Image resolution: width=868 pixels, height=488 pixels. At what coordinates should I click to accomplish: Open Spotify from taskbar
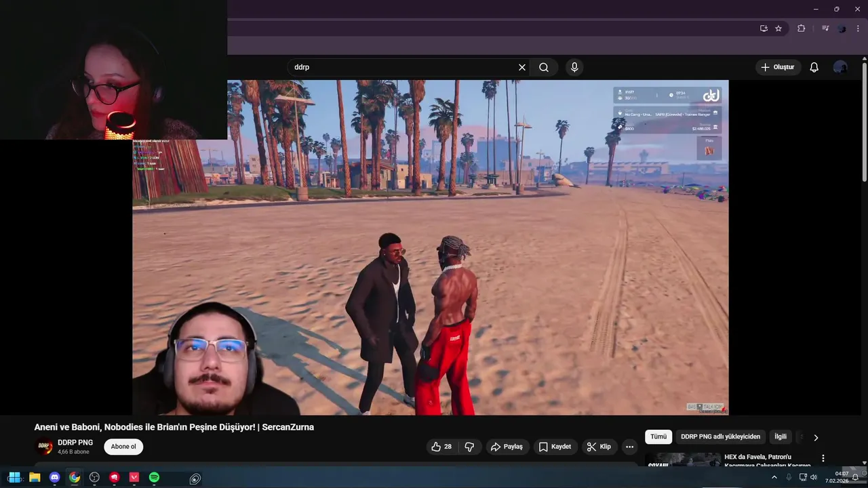[x=154, y=478]
